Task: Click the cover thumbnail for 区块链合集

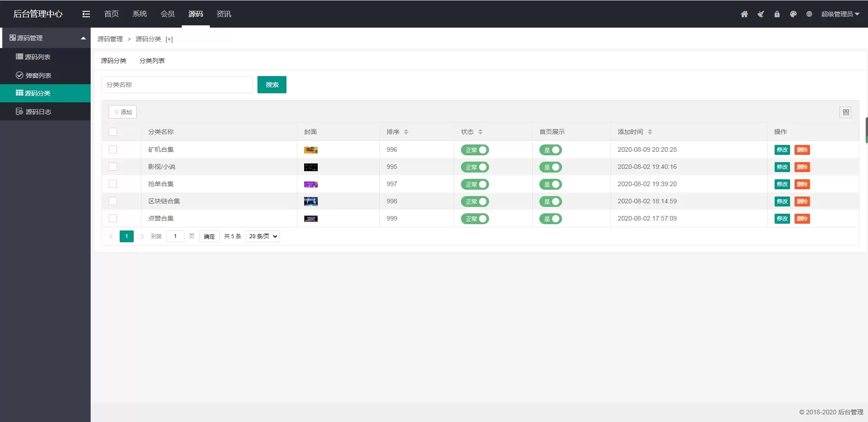Action: pos(310,201)
